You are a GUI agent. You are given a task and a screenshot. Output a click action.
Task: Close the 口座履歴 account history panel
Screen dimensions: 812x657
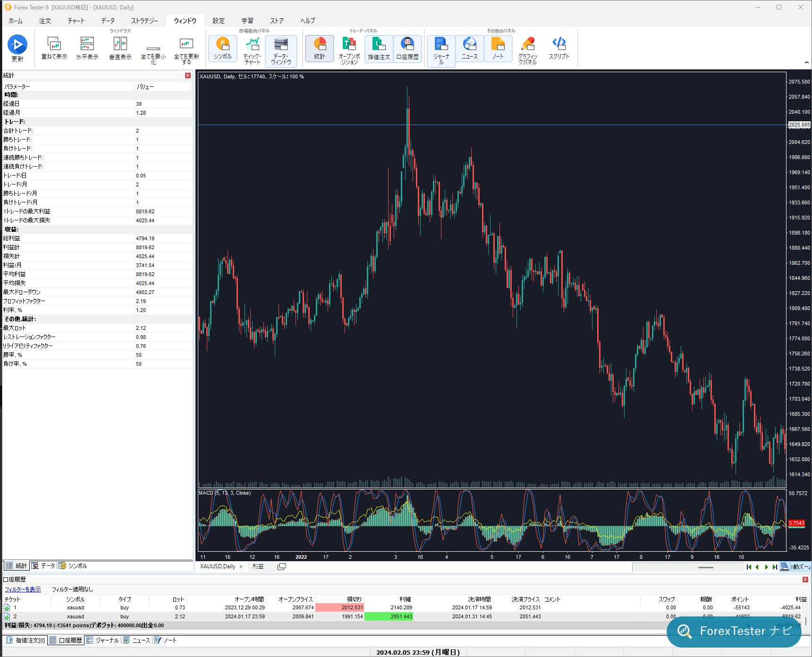point(805,579)
